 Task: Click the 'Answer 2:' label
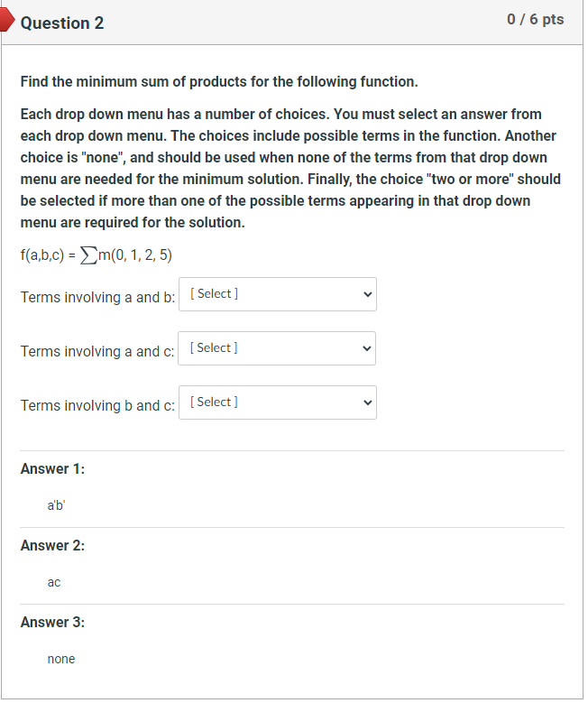[x=52, y=546]
